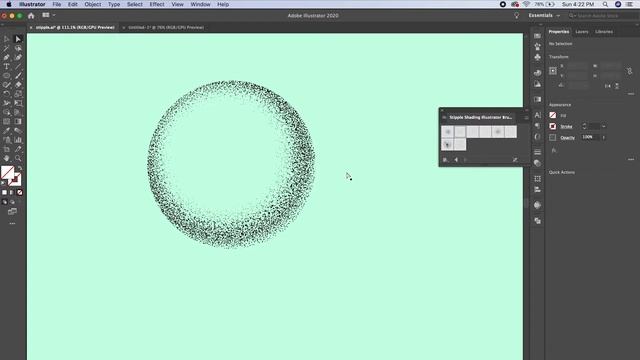Swap fill and stroke colors arrow

[x=20, y=168]
